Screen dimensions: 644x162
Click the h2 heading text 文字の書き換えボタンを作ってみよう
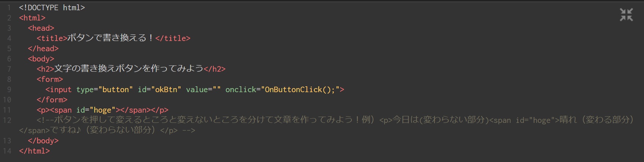tap(129, 69)
